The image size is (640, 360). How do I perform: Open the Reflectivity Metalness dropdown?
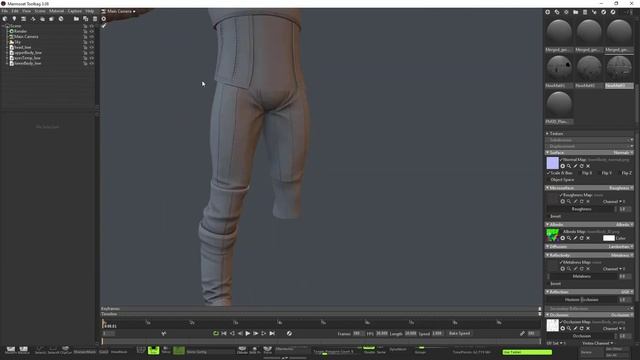622,255
